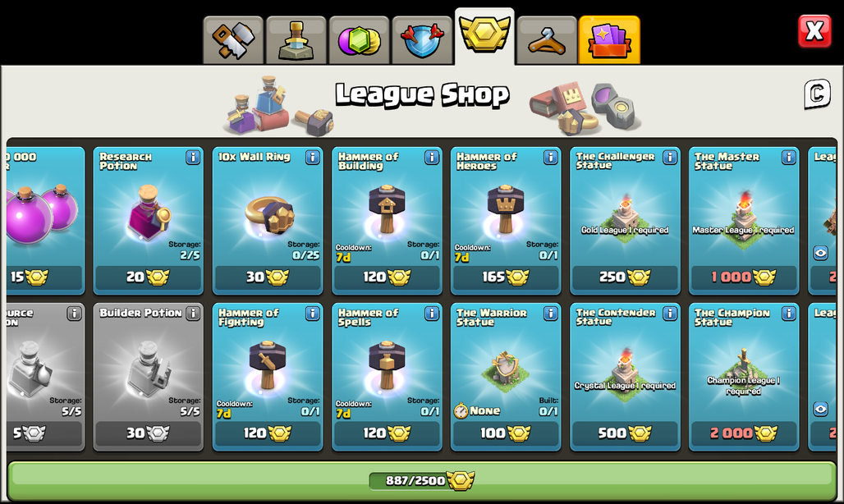844x504 pixels.
Task: Show info for 10x Wall Ring
Action: [313, 157]
